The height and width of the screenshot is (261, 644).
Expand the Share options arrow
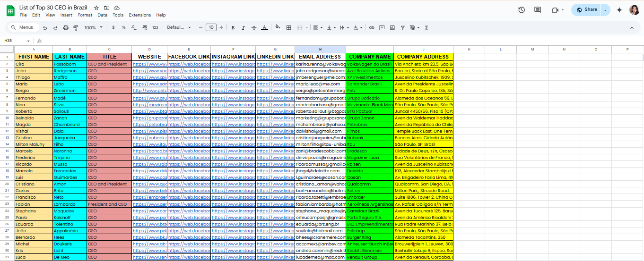(x=605, y=10)
